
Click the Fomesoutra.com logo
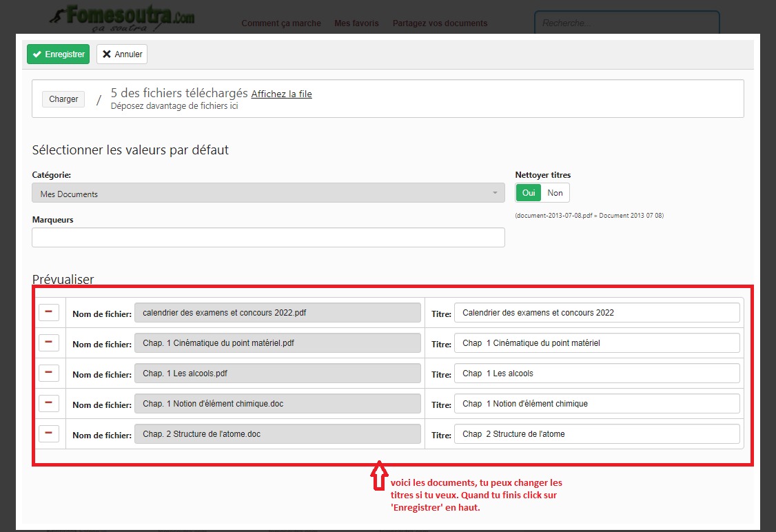122,19
